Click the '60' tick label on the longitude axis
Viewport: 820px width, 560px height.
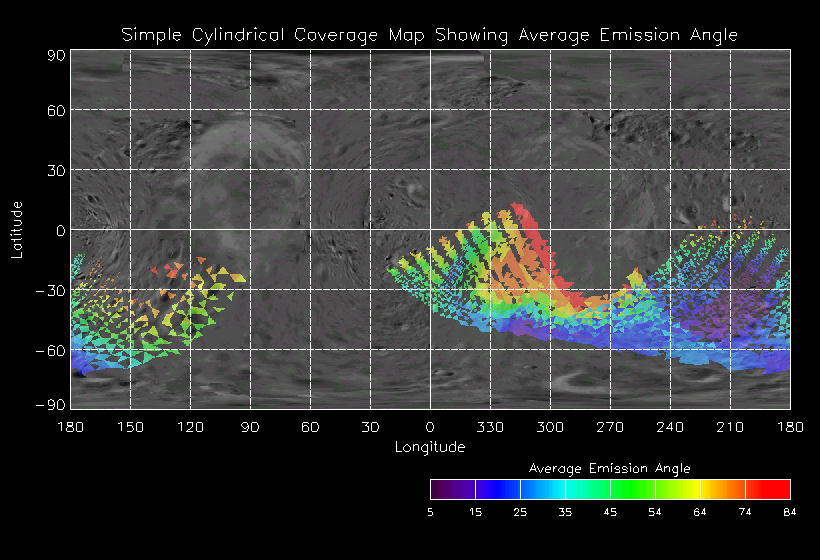[x=310, y=427]
